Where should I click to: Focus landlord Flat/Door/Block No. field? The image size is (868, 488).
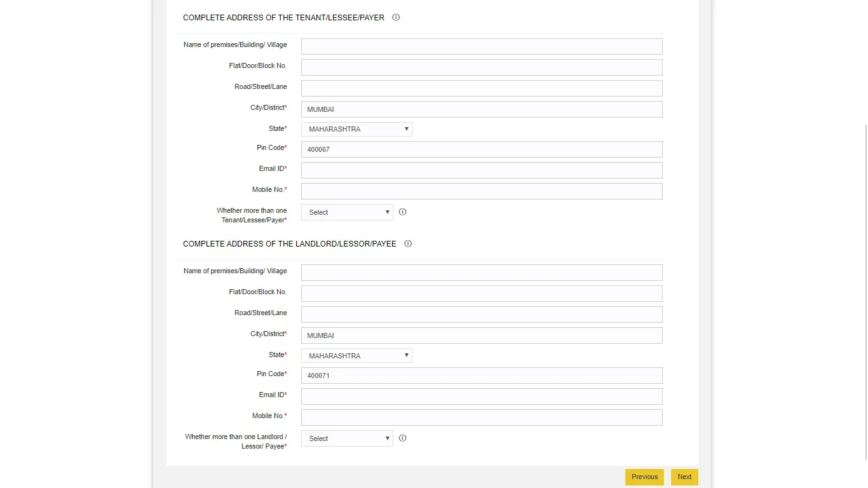pos(482,294)
